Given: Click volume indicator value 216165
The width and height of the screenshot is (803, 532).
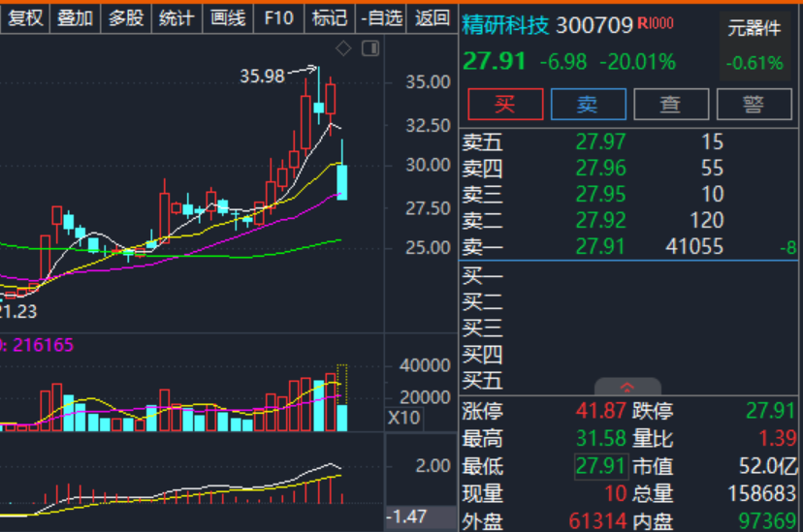Looking at the screenshot, I should coord(43,345).
